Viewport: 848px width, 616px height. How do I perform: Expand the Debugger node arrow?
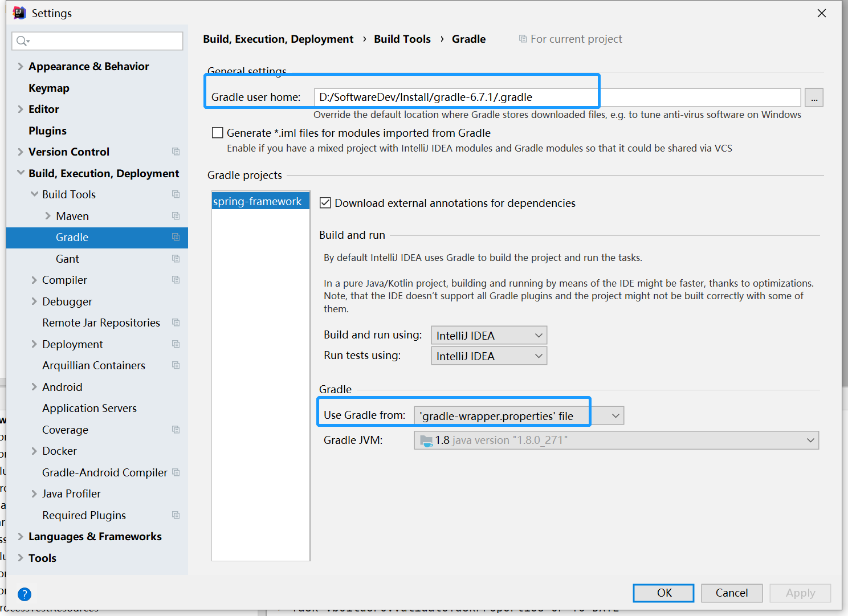coord(34,301)
